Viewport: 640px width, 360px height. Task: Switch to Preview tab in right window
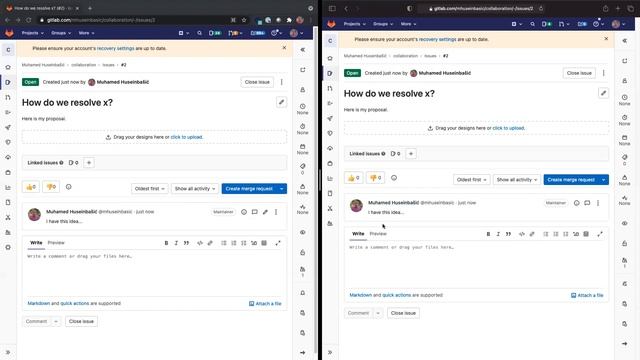[x=378, y=233]
